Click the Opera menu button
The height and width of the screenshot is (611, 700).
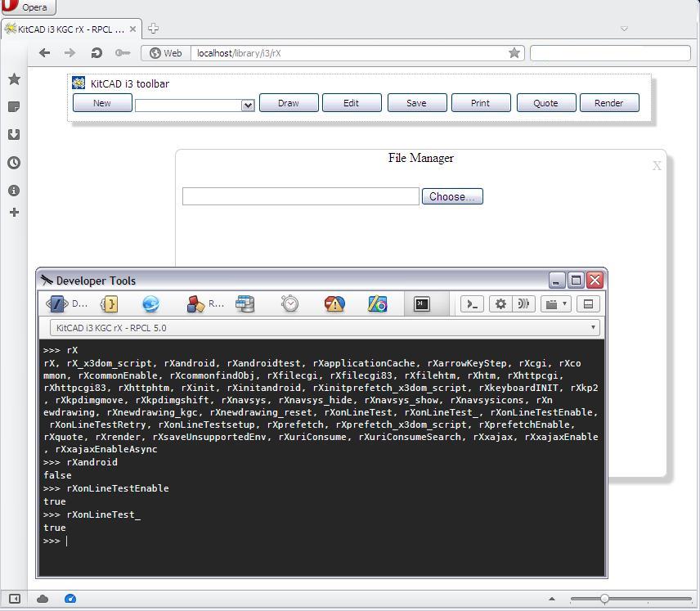pos(28,7)
